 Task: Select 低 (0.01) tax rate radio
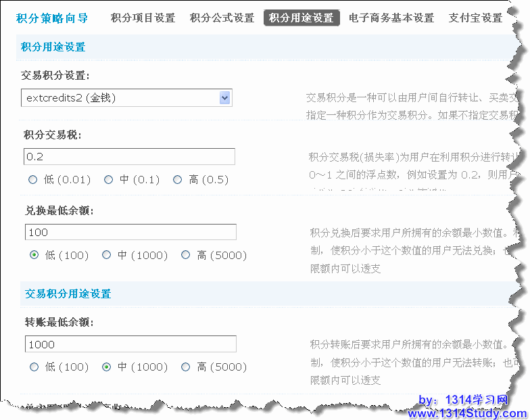(x=33, y=180)
